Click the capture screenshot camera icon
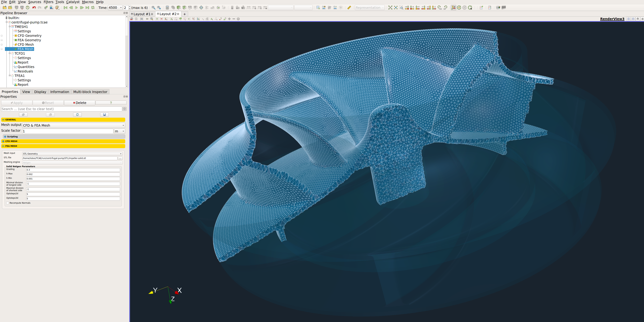Viewport: 644px width, 322px height. click(x=141, y=19)
